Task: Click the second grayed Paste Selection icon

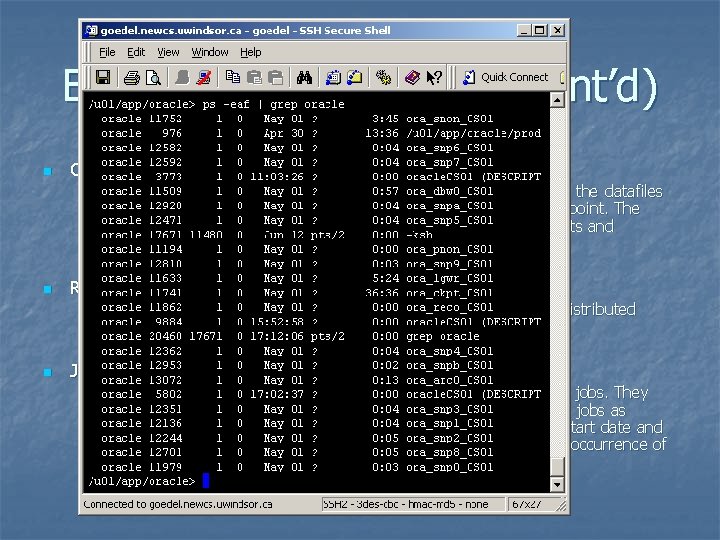Action: pos(275,77)
